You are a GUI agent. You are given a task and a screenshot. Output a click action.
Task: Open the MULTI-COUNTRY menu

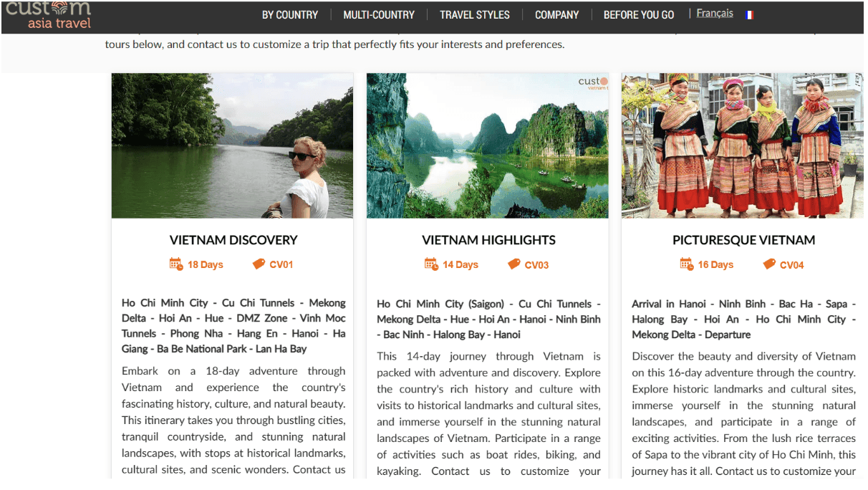(x=379, y=14)
